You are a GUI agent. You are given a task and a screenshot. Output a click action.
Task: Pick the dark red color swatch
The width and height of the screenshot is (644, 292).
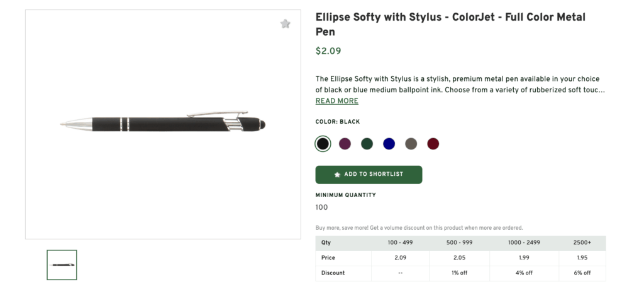pyautogui.click(x=433, y=144)
